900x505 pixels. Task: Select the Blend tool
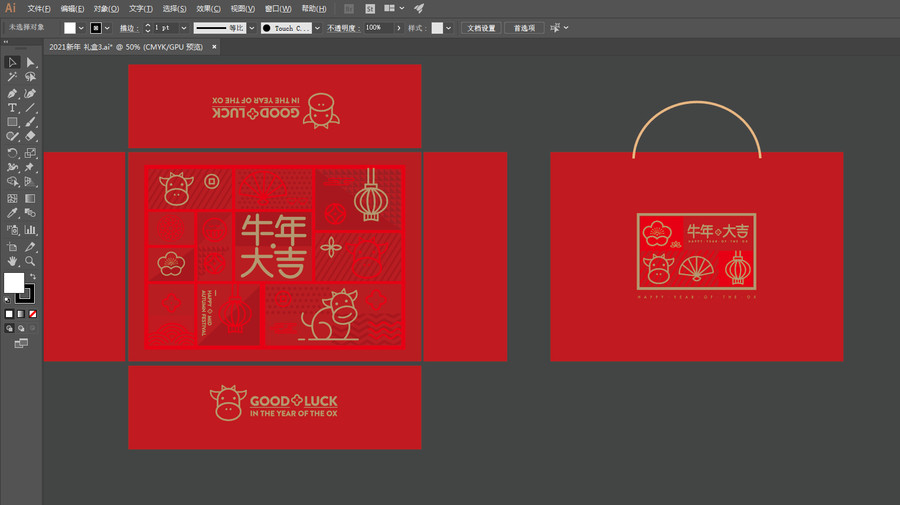[30, 213]
